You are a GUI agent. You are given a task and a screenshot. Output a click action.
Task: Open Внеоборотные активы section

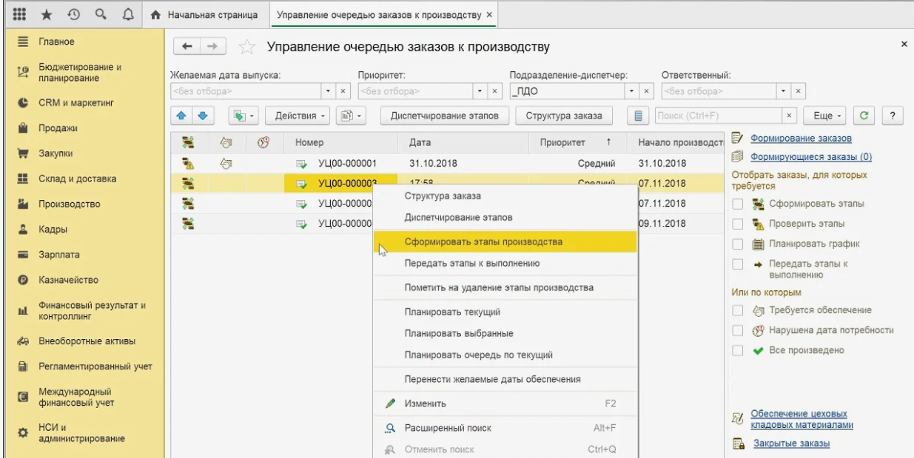[87, 341]
